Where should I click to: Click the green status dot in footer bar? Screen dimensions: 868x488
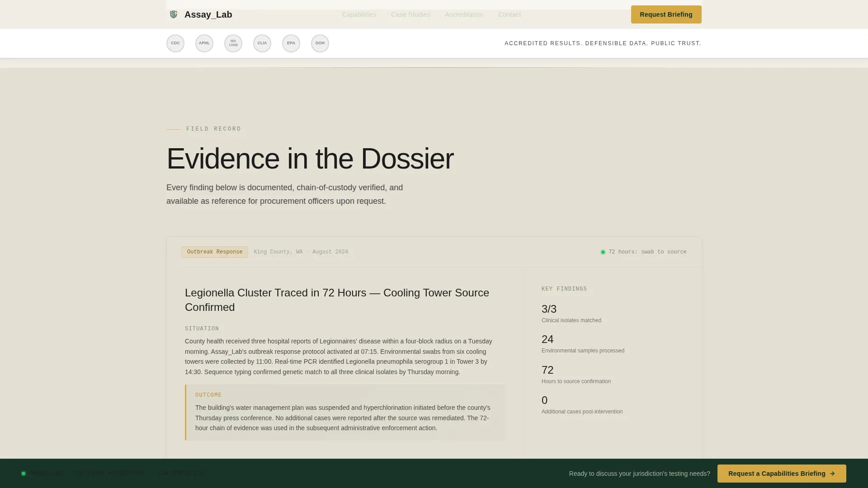24,474
